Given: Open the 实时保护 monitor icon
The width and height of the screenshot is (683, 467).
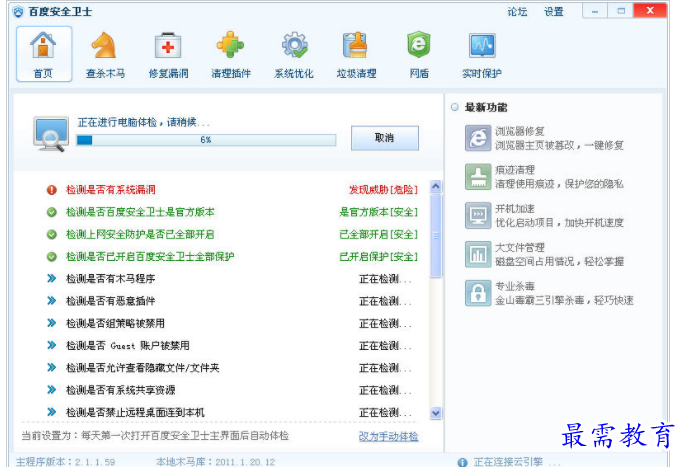Looking at the screenshot, I should tap(482, 45).
